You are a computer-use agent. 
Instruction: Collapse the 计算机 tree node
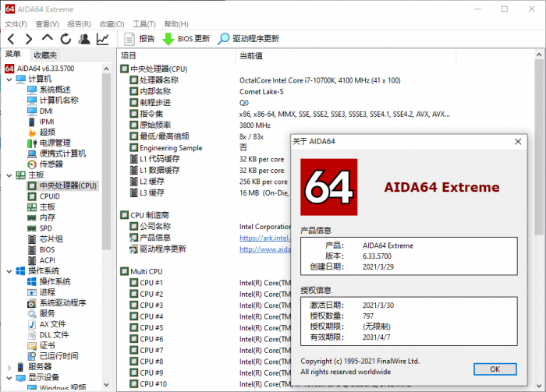[x=9, y=79]
